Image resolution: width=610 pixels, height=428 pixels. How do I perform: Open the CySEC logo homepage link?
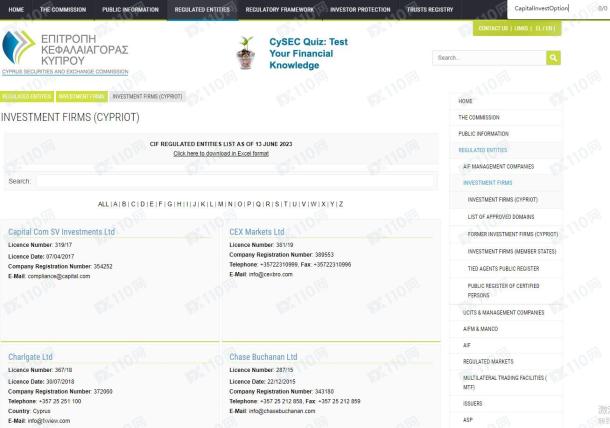pos(65,52)
